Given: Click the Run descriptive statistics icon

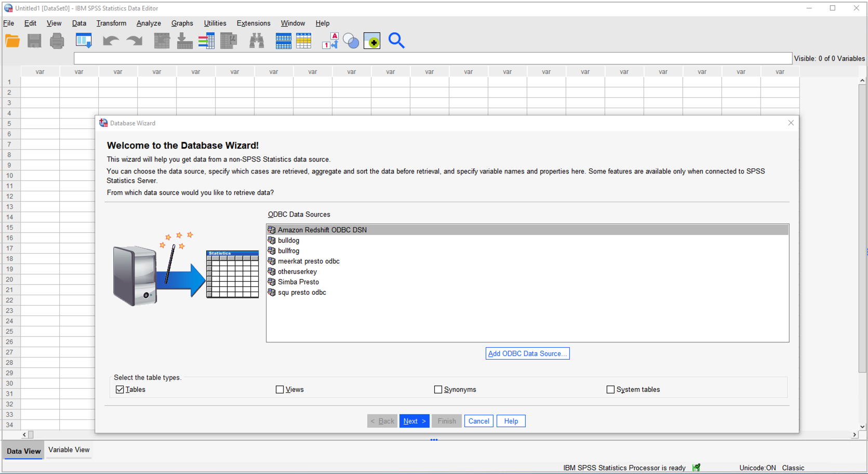Looking at the screenshot, I should 229,41.
